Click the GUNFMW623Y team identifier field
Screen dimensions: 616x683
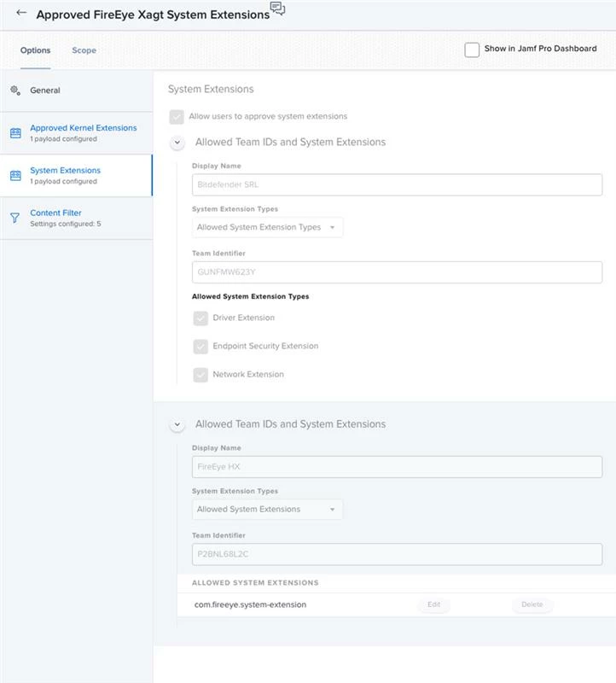397,272
